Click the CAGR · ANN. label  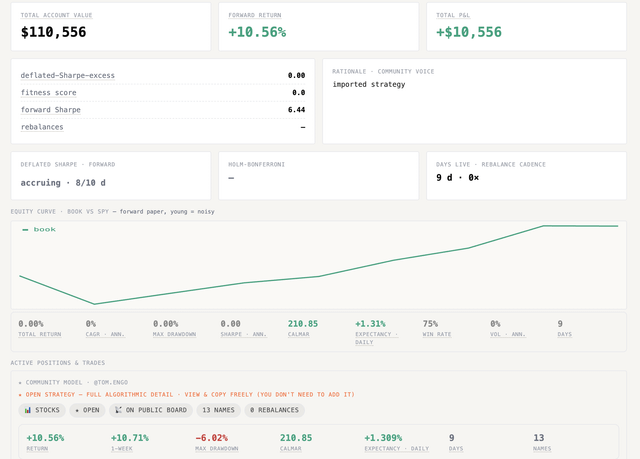pos(105,334)
